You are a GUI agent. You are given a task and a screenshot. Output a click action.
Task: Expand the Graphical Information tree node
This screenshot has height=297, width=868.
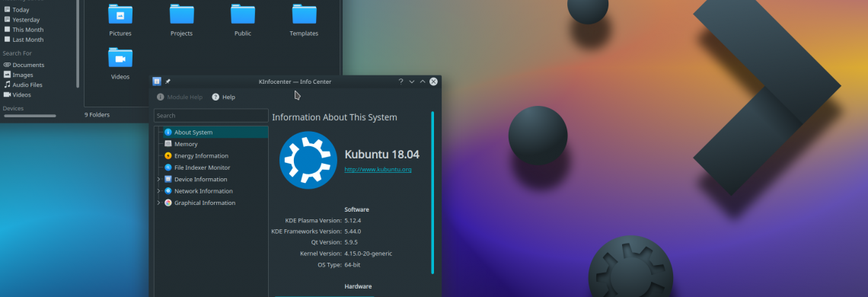point(158,203)
